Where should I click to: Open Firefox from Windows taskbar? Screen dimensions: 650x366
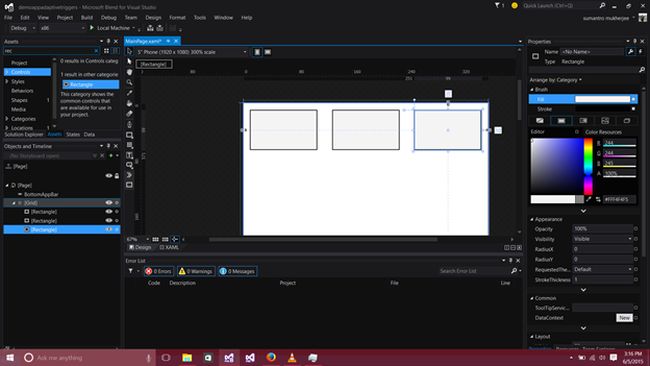tap(271, 357)
